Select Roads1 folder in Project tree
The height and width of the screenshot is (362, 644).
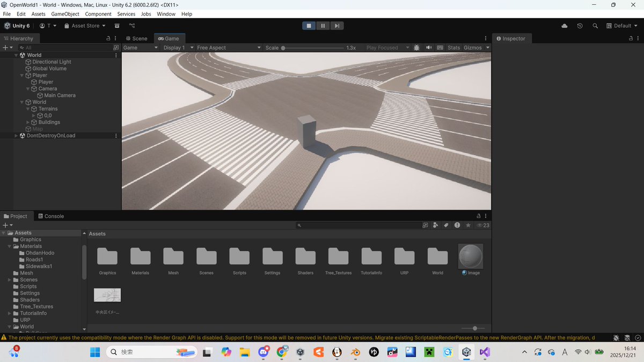coord(34,260)
